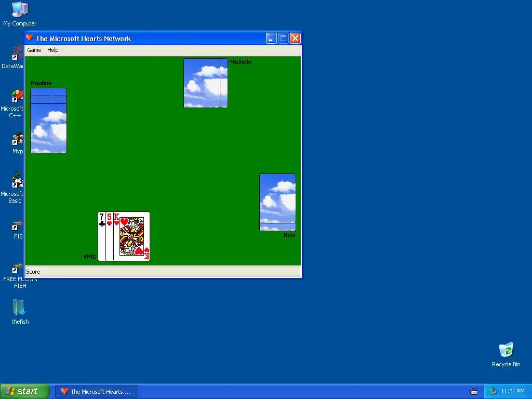Click the keyboard icon in system tray
Screen dimensions: 532x399
(474, 392)
